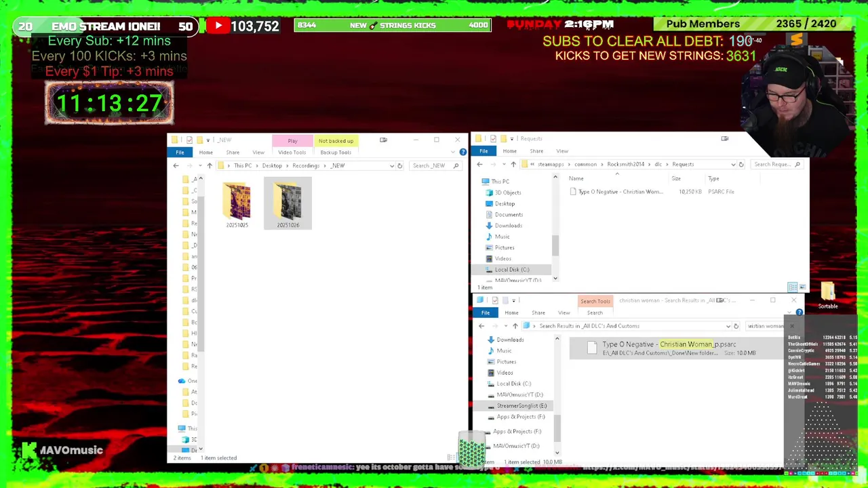
Task: Open the 20251025 folder in _NEW window
Action: coord(237,205)
